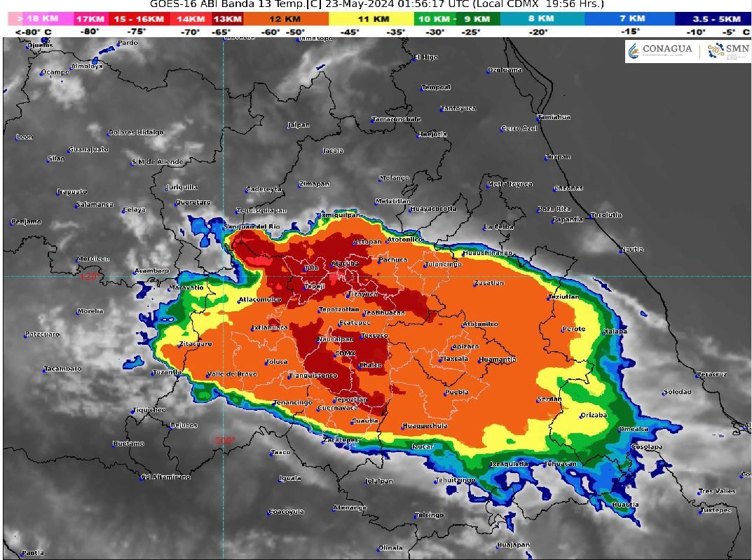This screenshot has height=560, width=752.
Task: Select the magenta '17KM' legend swatch
Action: coord(90,19)
